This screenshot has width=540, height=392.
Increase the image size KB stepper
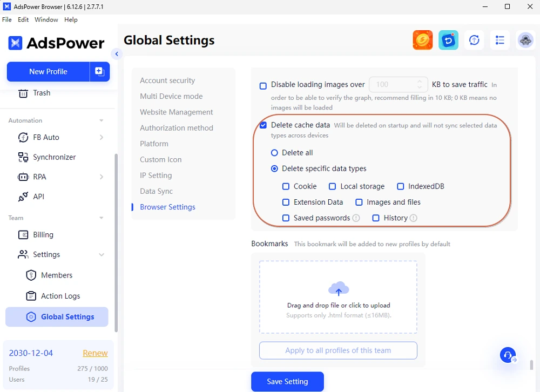[420, 82]
